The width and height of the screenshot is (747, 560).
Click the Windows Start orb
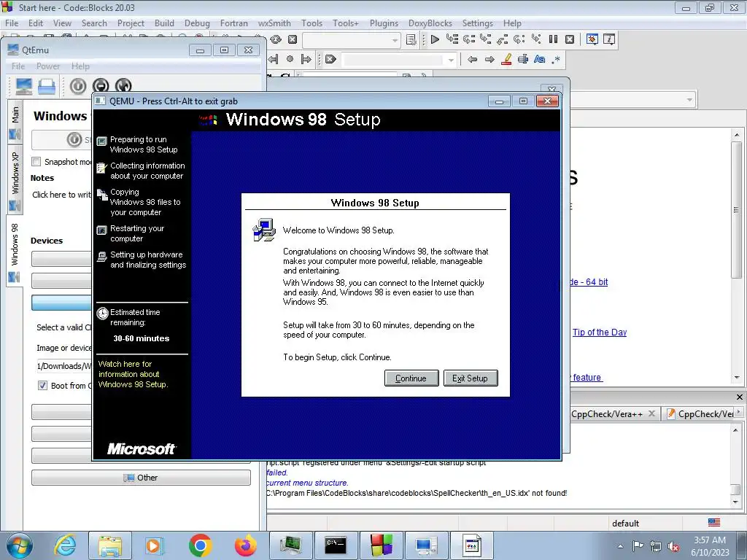[19, 545]
